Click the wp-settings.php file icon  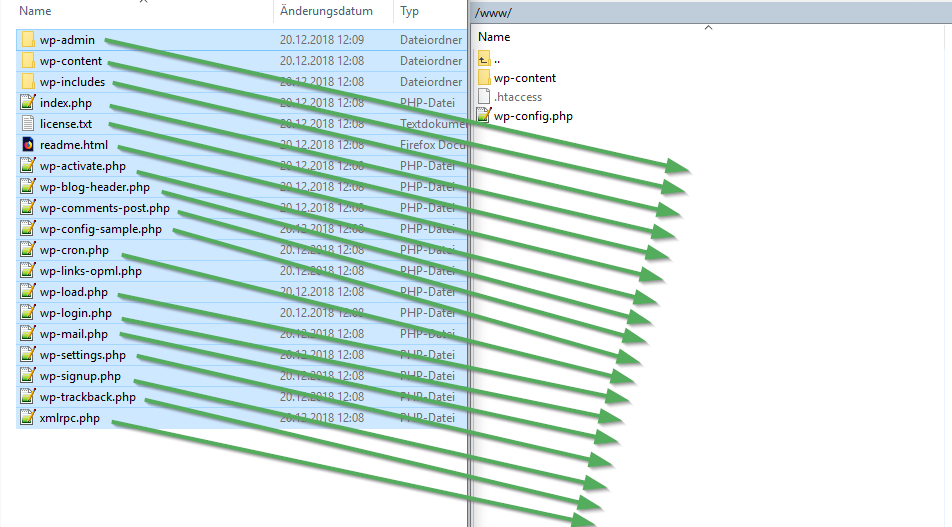(28, 355)
